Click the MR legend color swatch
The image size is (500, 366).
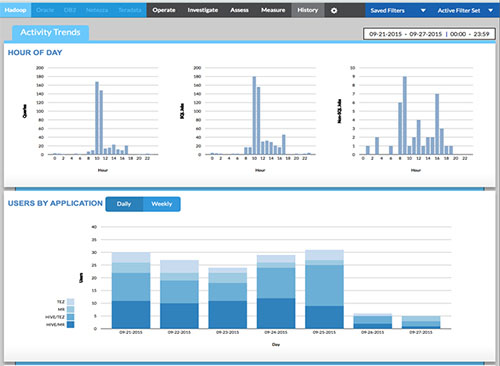pos(70,309)
